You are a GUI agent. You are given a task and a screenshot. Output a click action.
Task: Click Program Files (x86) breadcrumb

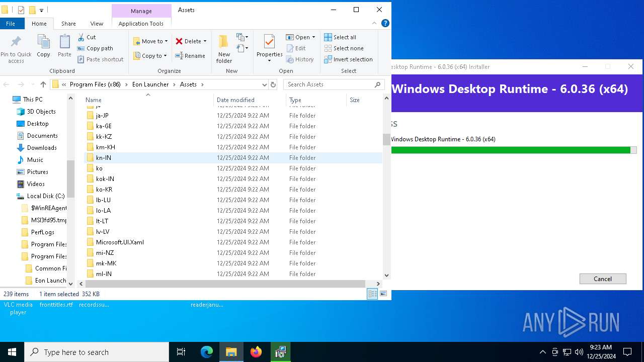pyautogui.click(x=95, y=84)
